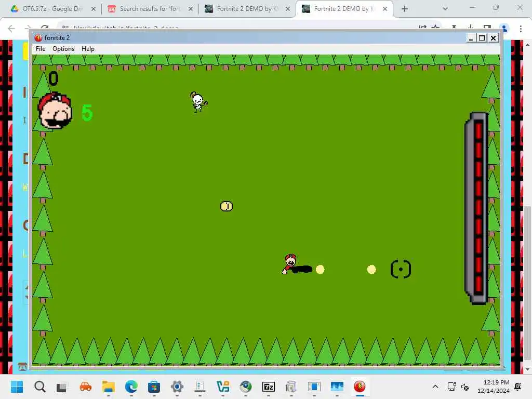This screenshot has width=532, height=399.
Task: Open Task View on the taskbar
Action: click(62, 387)
